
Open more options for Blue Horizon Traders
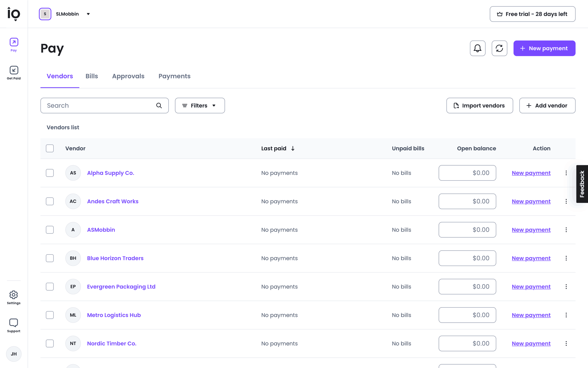566,258
